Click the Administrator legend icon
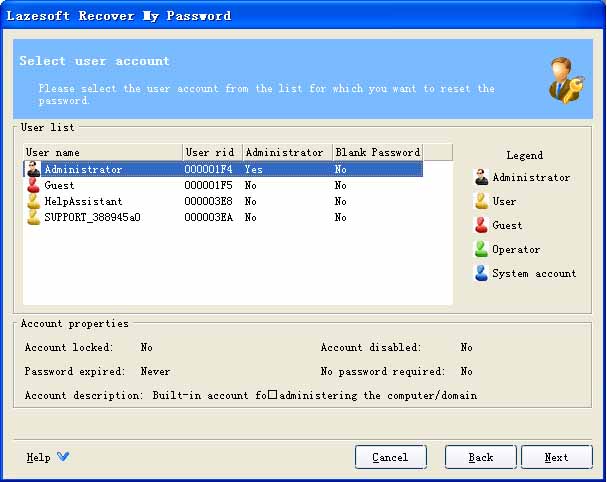Image resolution: width=607 pixels, height=482 pixels. point(481,177)
